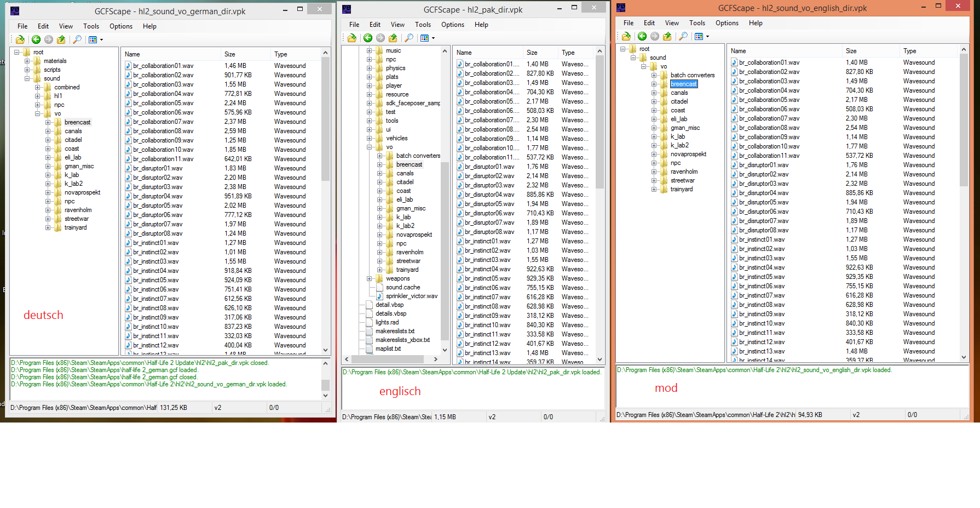The height and width of the screenshot is (508, 980).
Task: Click the View style icon in the german window
Action: pyautogui.click(x=93, y=39)
